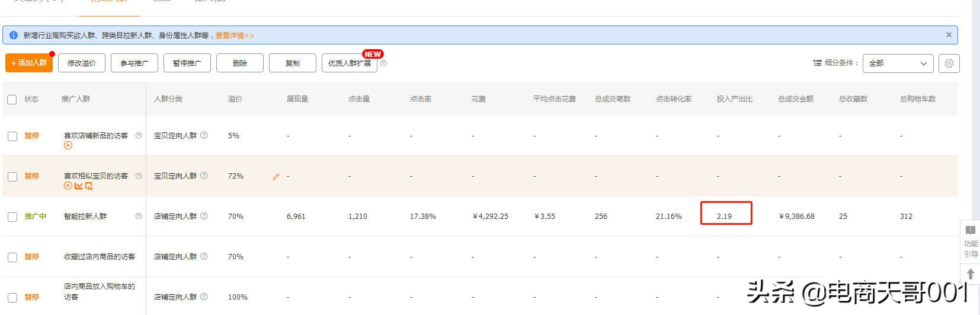Screen dimensions: 980x315
Task: Click the 暂停推广 button
Action: click(x=187, y=63)
